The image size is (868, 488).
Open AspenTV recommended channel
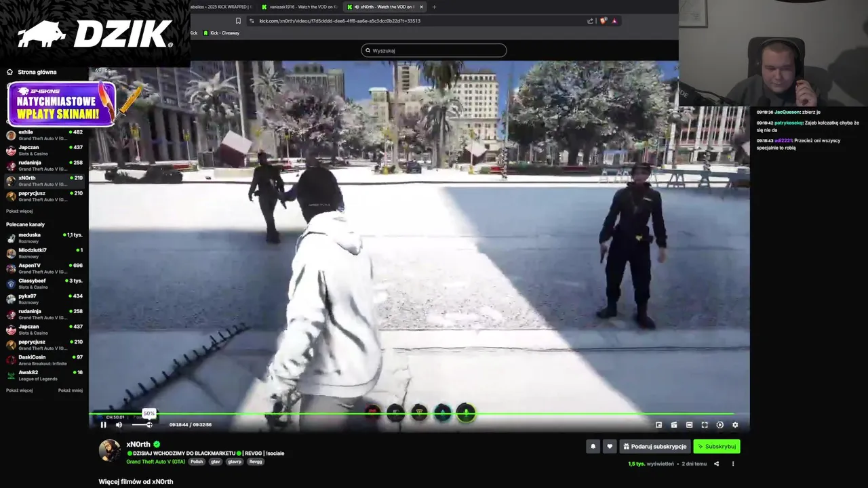coord(44,268)
